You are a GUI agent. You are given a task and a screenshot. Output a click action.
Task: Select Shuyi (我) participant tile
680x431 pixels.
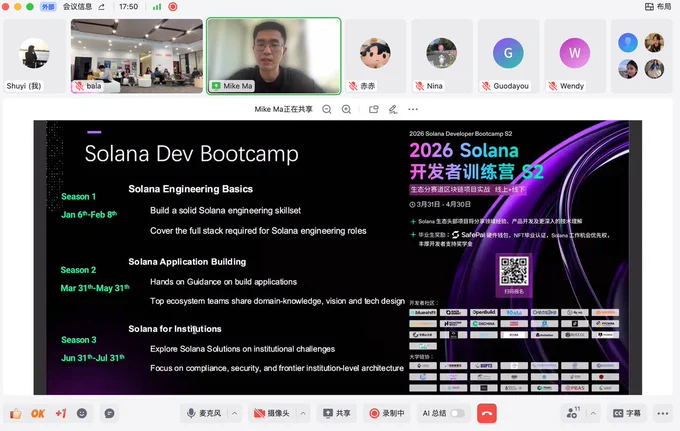[34, 56]
